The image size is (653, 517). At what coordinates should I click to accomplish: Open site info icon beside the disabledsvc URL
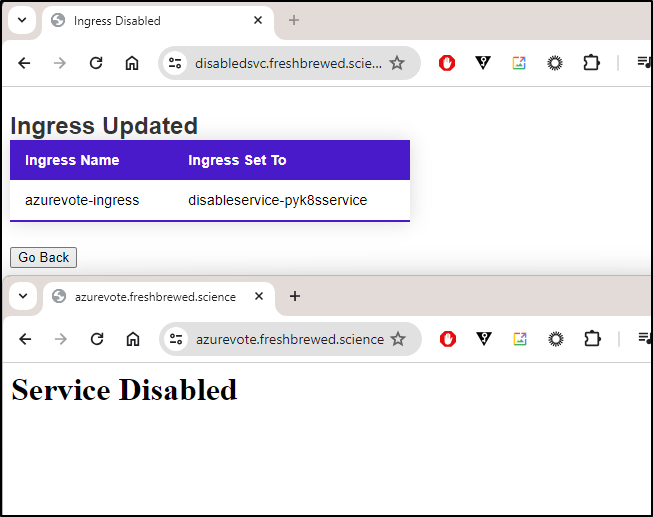pyautogui.click(x=175, y=63)
